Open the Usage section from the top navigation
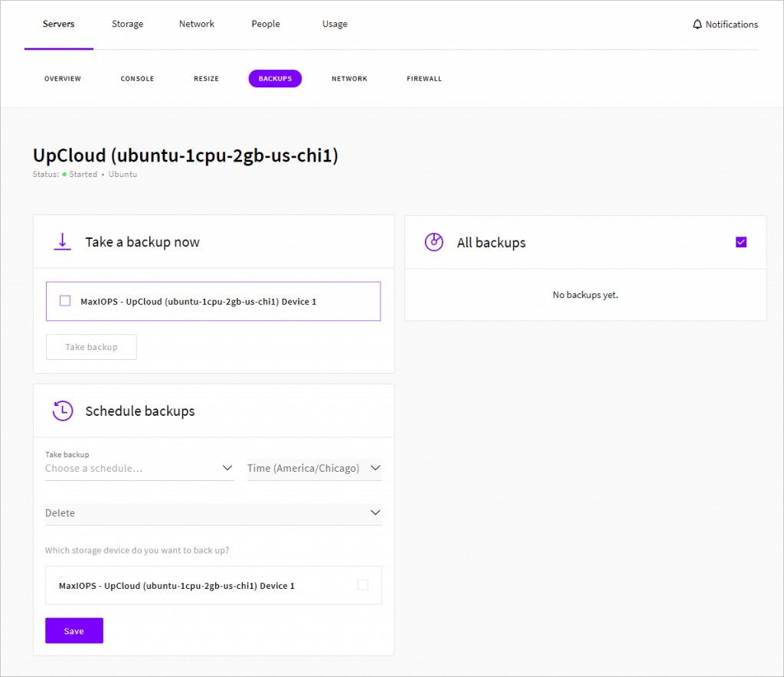The height and width of the screenshot is (677, 784). pos(335,24)
